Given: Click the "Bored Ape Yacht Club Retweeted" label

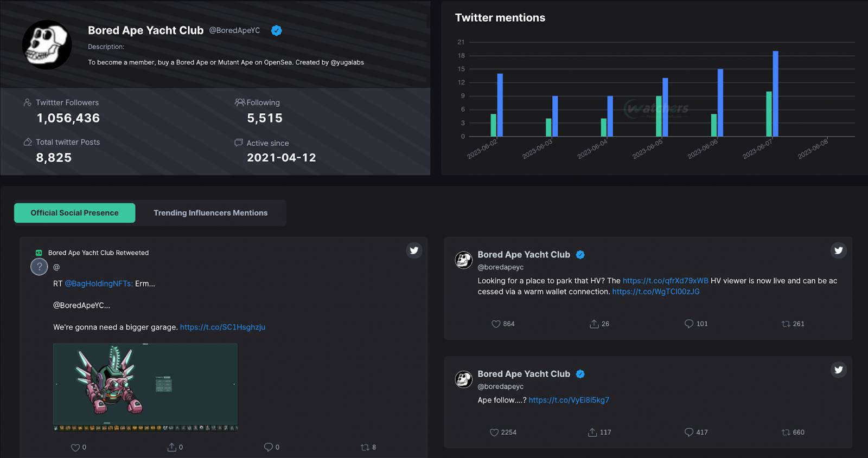Looking at the screenshot, I should point(98,253).
